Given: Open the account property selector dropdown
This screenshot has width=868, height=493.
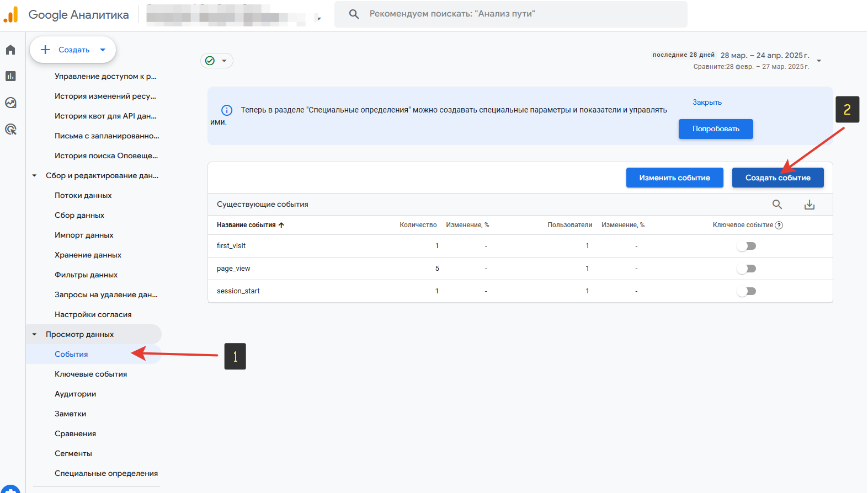Looking at the screenshot, I should pos(319,18).
